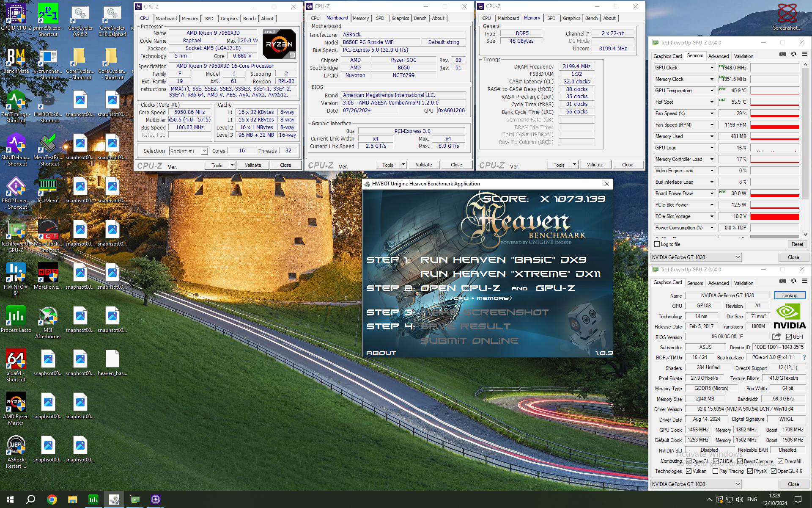Expand Fan Speed (RPM) sensor dropdown
Viewport: 812px width, 508px height.
click(x=712, y=125)
